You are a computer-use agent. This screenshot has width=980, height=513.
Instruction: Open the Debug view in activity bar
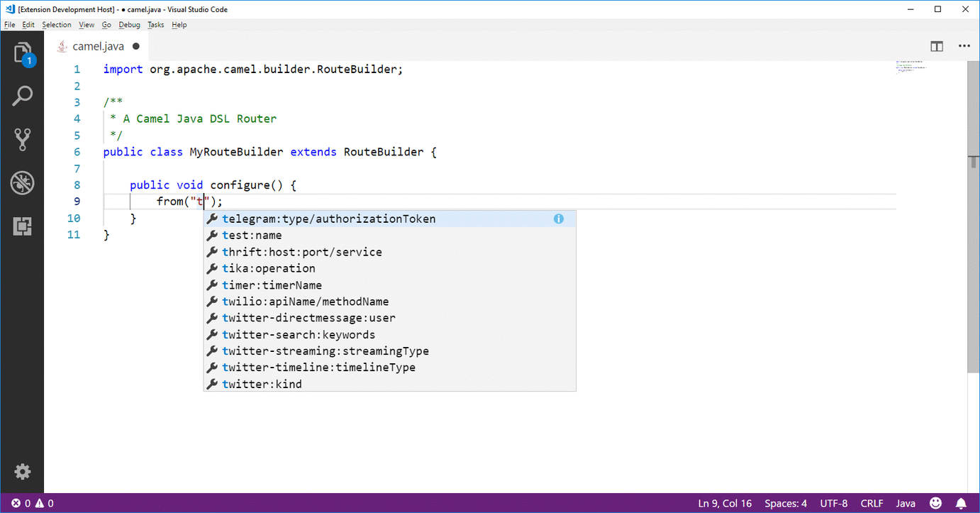[x=22, y=183]
